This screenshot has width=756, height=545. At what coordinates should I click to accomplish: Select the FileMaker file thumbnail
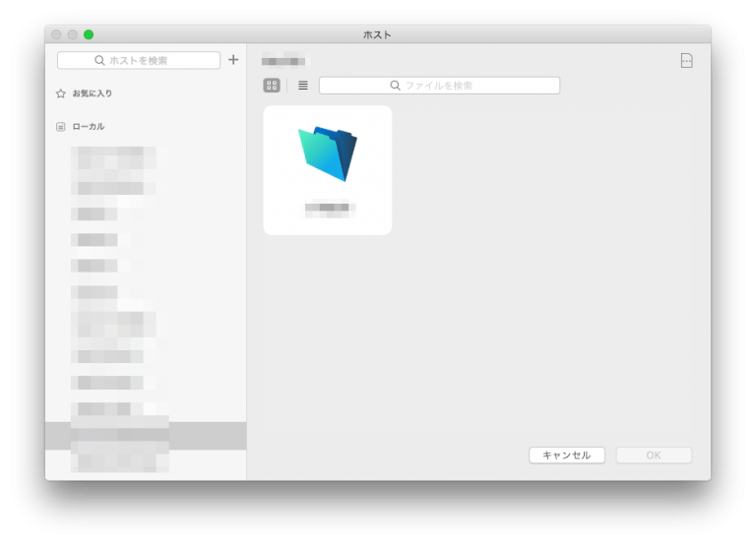point(328,170)
